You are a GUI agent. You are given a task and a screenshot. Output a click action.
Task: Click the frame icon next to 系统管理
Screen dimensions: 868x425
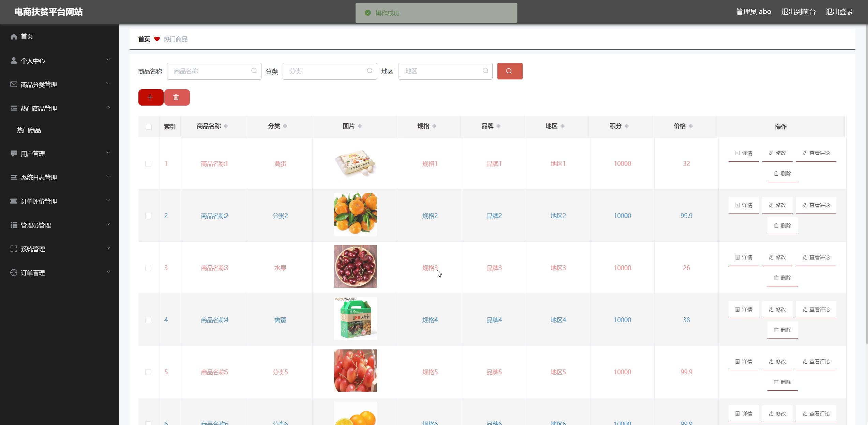point(14,249)
